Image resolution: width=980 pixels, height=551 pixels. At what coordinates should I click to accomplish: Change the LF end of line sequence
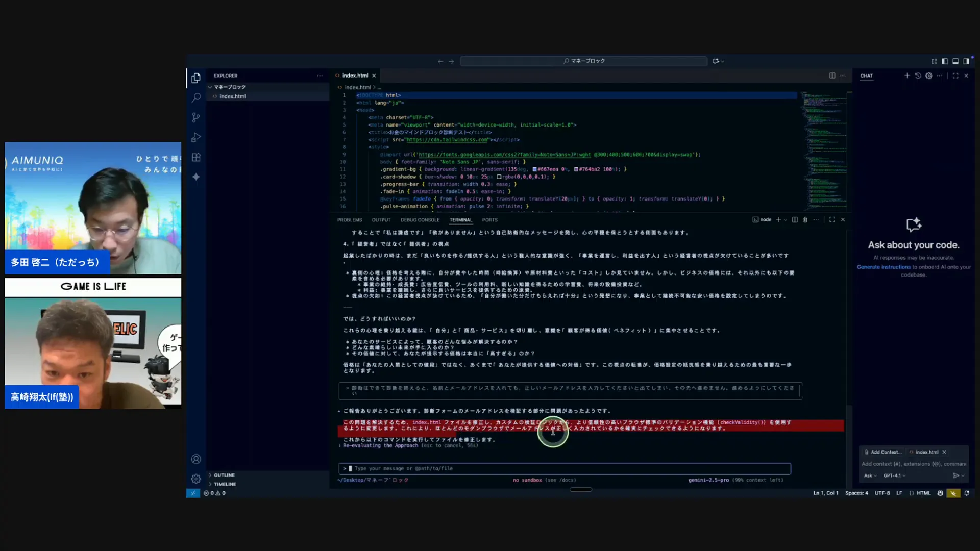[x=899, y=493]
